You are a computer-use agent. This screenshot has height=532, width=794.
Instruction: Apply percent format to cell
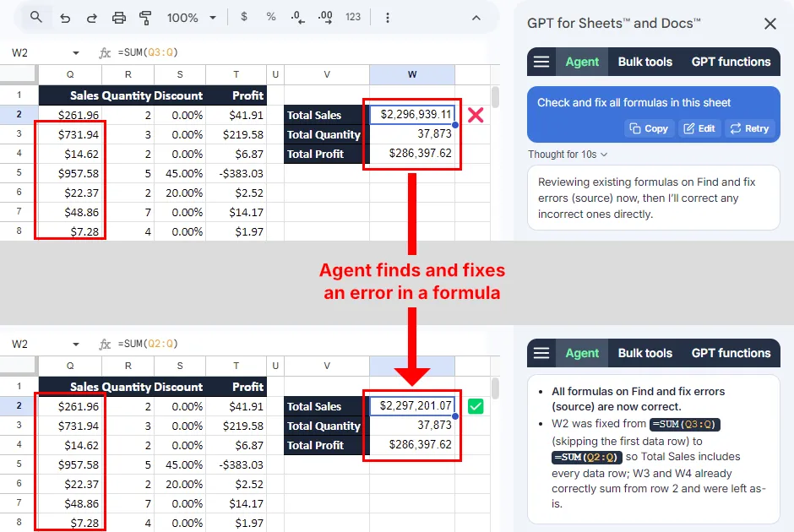tap(270, 18)
